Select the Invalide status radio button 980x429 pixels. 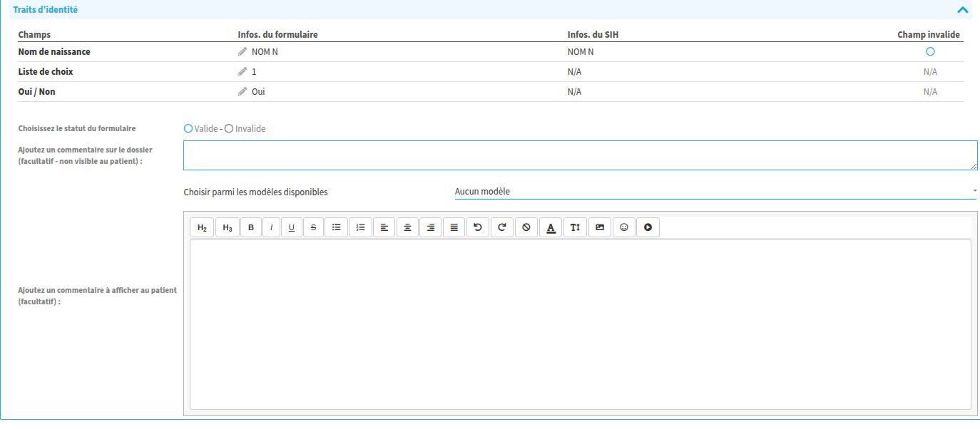tap(229, 129)
